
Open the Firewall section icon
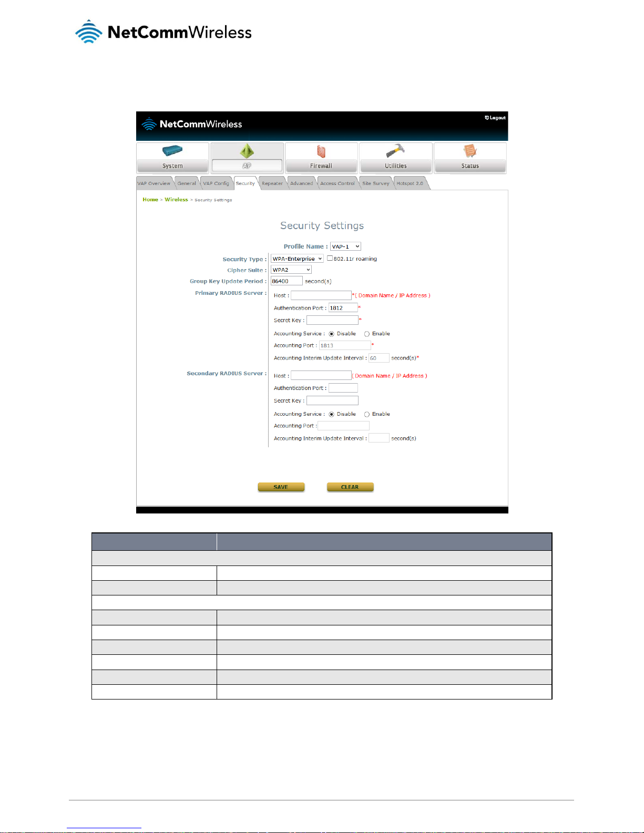(321, 151)
